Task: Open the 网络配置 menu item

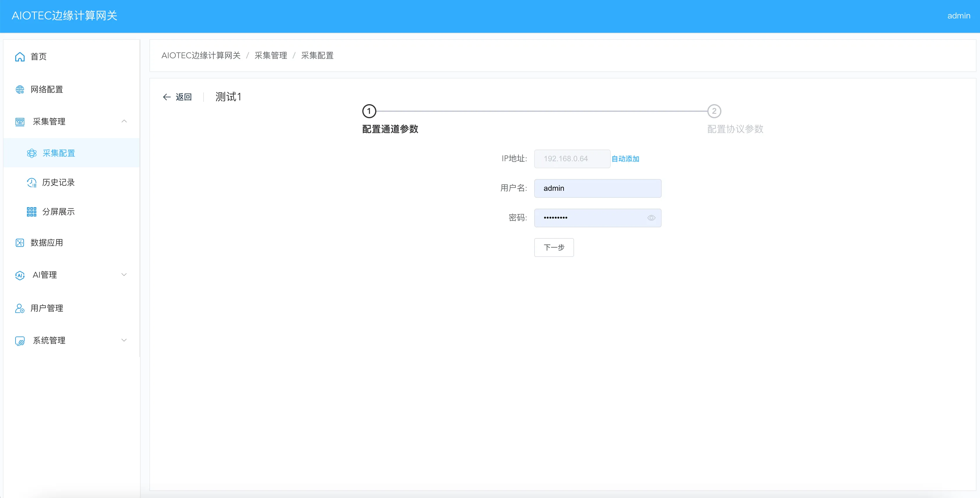Action: [47, 89]
